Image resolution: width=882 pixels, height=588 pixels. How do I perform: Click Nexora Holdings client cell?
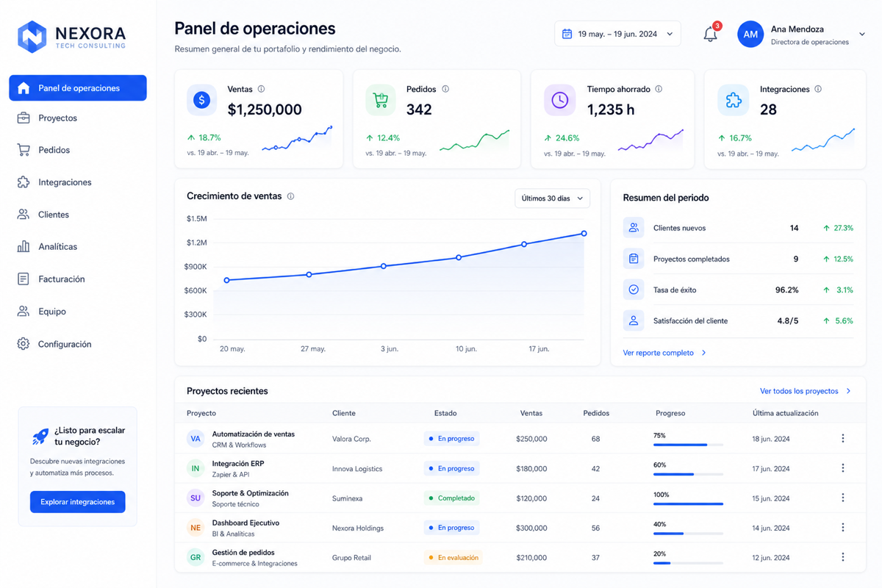click(x=359, y=528)
